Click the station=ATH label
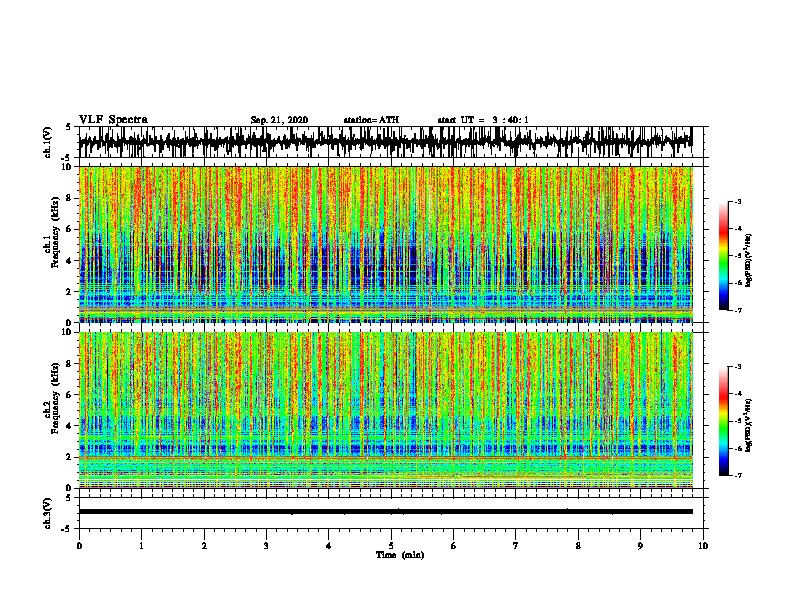 [x=371, y=120]
